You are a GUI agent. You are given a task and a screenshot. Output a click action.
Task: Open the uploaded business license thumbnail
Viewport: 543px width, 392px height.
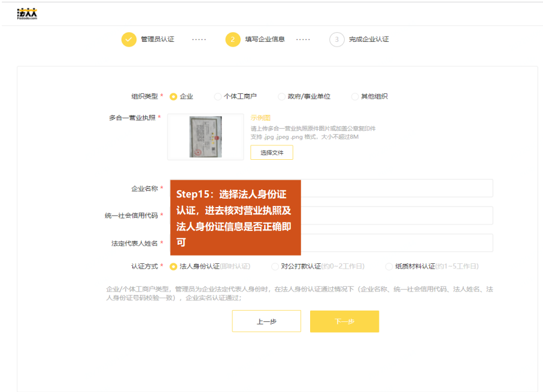(205, 136)
